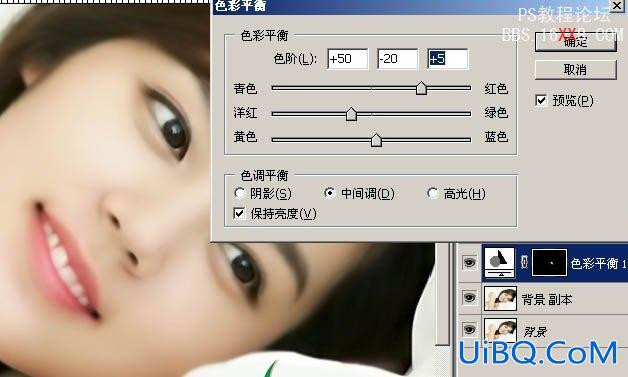Click the link icon between layer and mask
This screenshot has height=377, width=628.
tap(524, 262)
